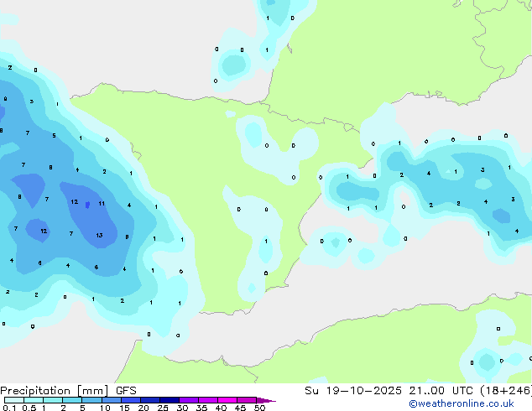The image size is (532, 411).
Task: Click the 'Precipitation [mm] GFS' title text
Action: pyautogui.click(x=68, y=391)
